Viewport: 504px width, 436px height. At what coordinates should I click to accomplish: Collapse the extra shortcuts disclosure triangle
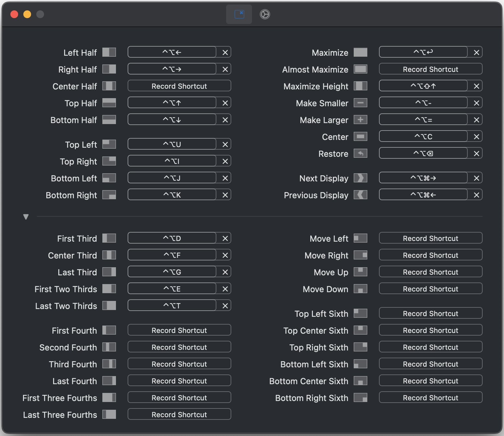coord(26,217)
